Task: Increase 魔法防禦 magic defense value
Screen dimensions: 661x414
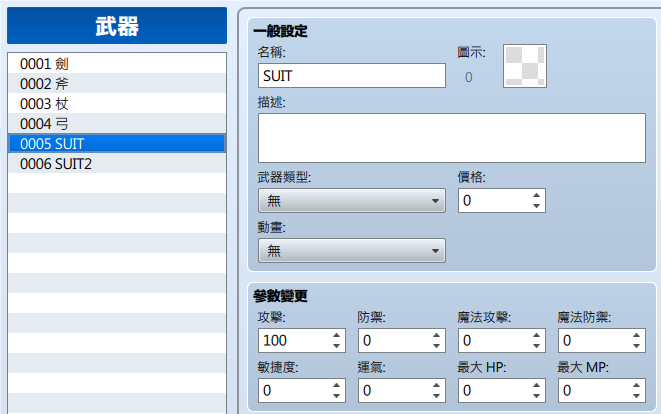Action: click(x=636, y=335)
